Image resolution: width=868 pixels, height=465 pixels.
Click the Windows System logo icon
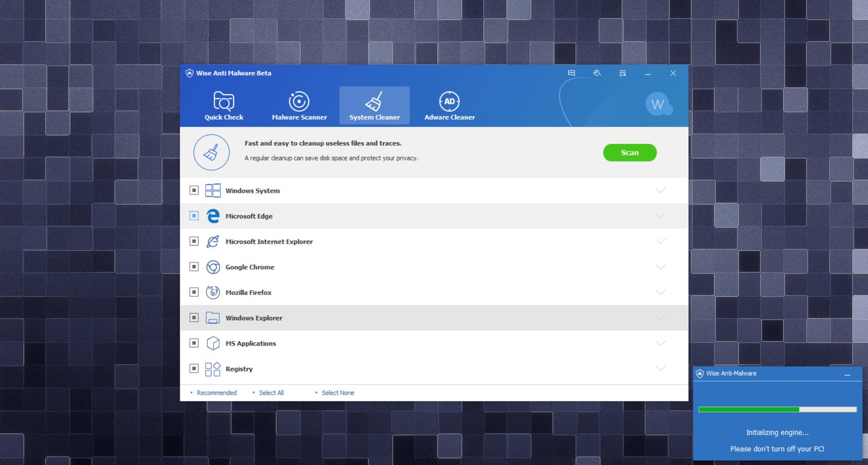click(213, 190)
